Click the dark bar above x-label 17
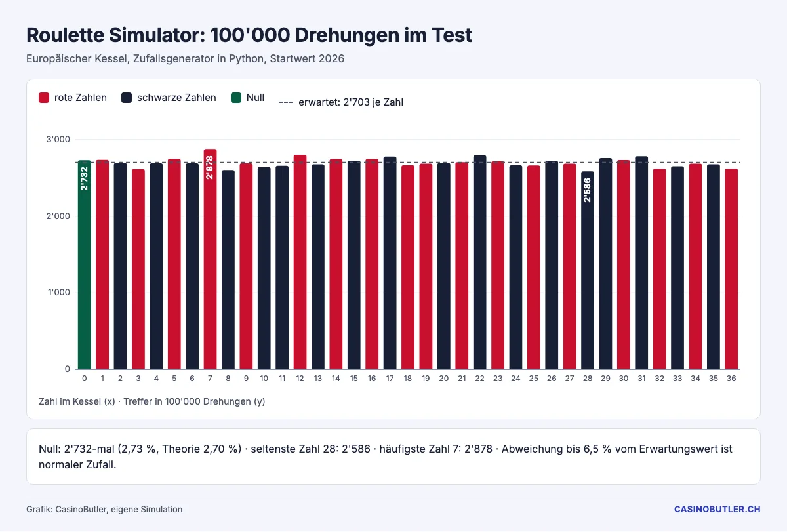The height and width of the screenshot is (532, 787). [x=390, y=263]
